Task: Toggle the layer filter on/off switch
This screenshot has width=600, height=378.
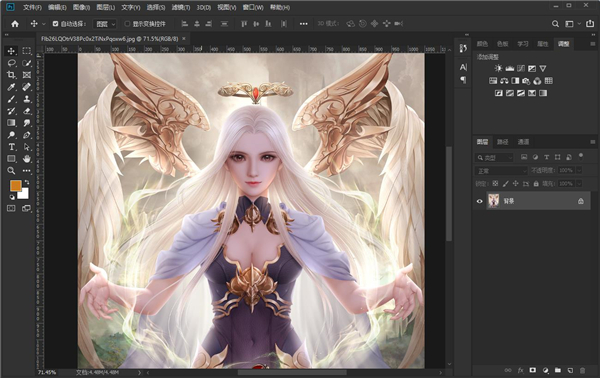Action: point(581,156)
